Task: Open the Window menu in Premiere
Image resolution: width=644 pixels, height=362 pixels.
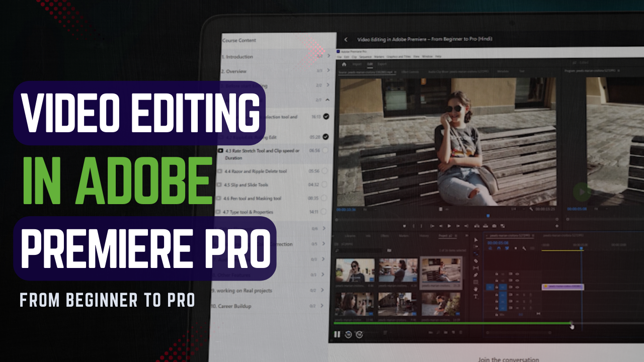Action: click(x=427, y=56)
